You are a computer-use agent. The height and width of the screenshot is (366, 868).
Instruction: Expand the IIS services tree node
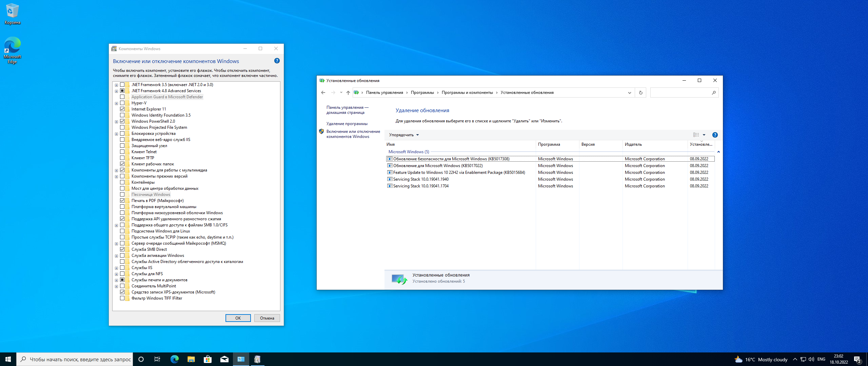(116, 268)
